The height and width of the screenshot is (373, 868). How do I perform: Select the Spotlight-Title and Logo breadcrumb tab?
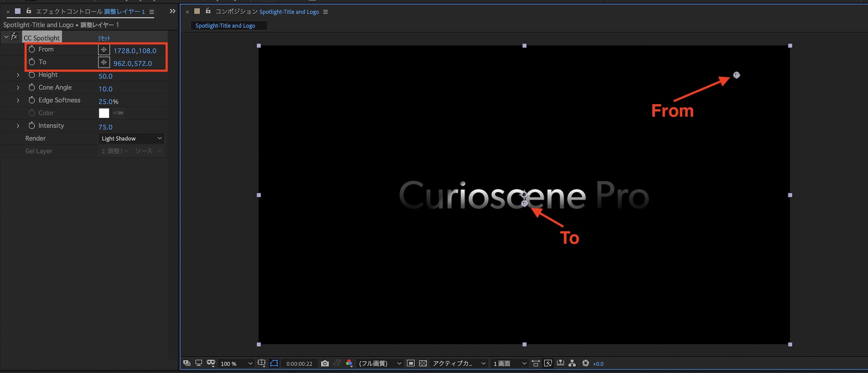229,26
